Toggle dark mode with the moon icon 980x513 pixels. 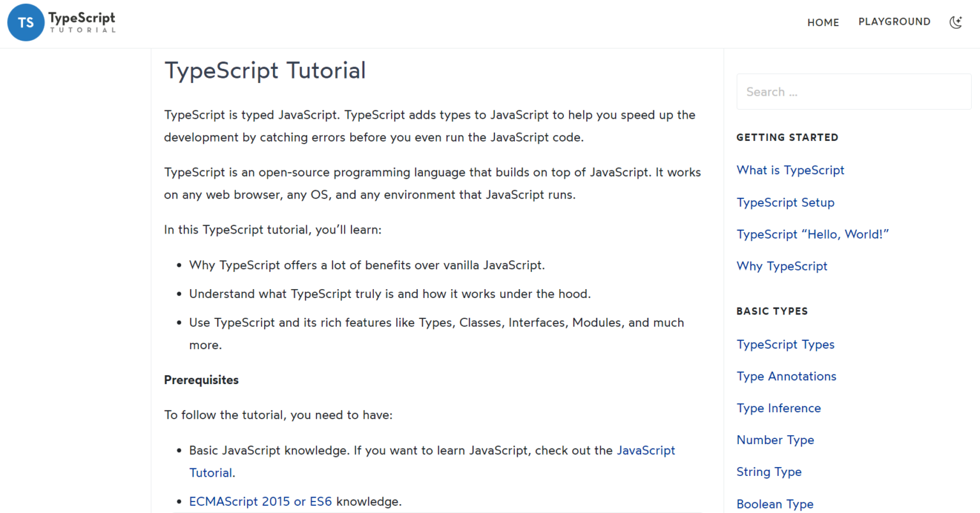(956, 22)
